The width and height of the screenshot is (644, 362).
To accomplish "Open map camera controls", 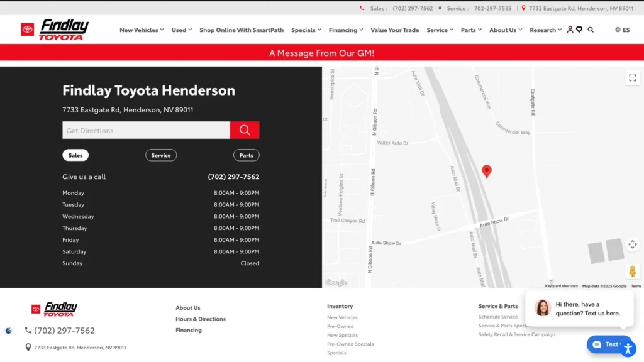I will tap(633, 244).
